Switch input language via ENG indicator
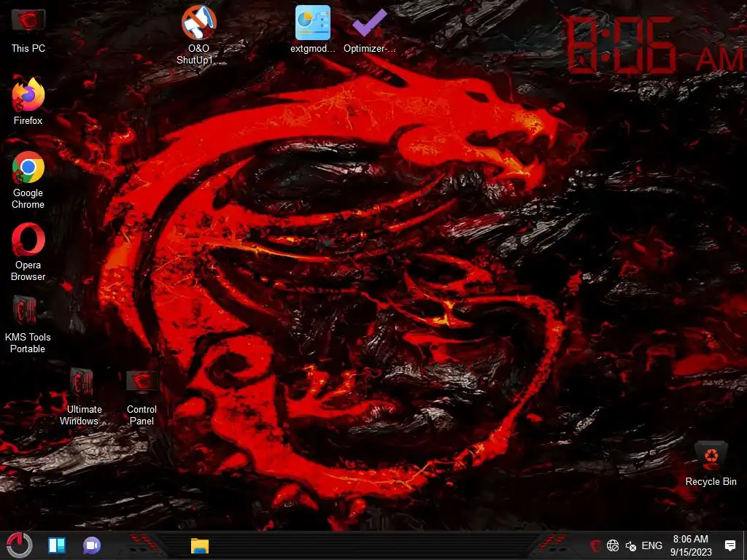Image resolution: width=747 pixels, height=560 pixels. pos(651,545)
